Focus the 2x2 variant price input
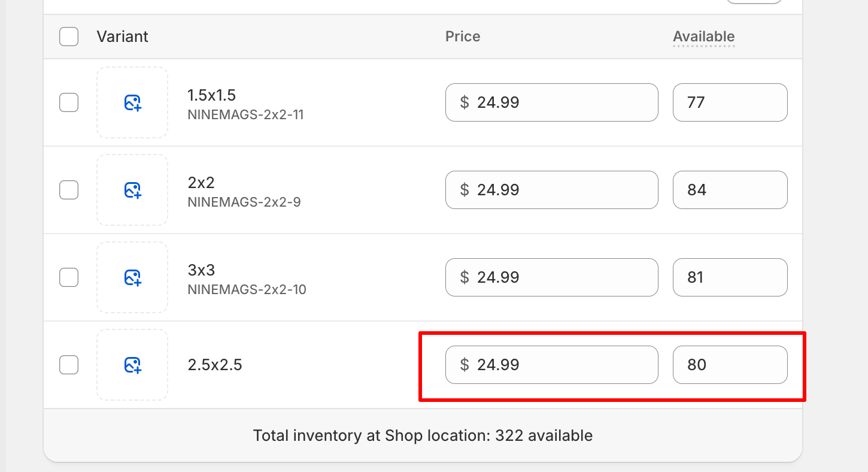Screen dimensions: 868x472 pos(551,190)
